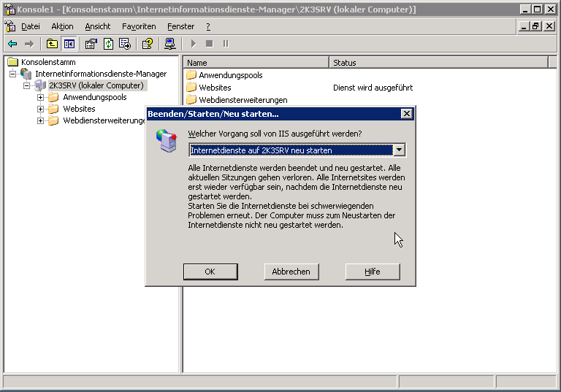
Task: Click 'Dienst wird ausgeführt' status text
Action: pyautogui.click(x=373, y=88)
